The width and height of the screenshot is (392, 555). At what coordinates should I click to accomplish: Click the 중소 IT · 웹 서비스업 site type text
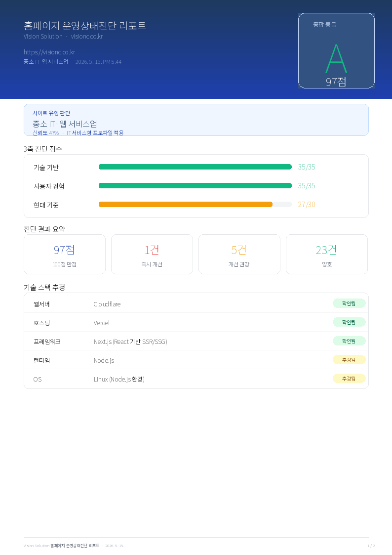click(x=65, y=124)
